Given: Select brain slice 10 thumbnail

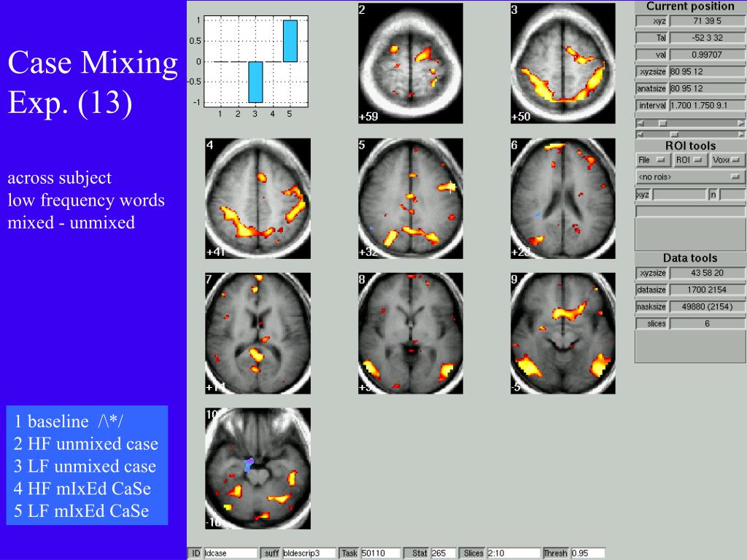Looking at the screenshot, I should pyautogui.click(x=258, y=469).
